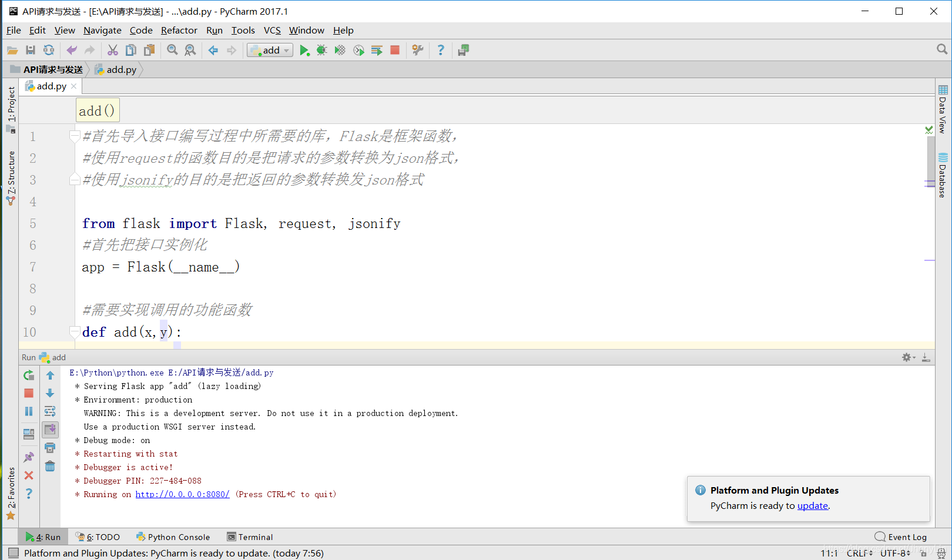
Task: Click add.py in navigation bar
Action: click(116, 69)
